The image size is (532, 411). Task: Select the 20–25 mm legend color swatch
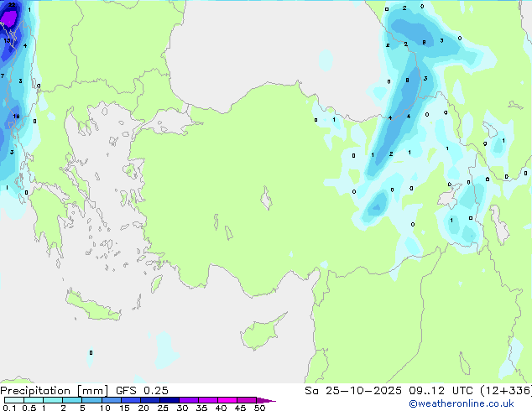[150, 400]
